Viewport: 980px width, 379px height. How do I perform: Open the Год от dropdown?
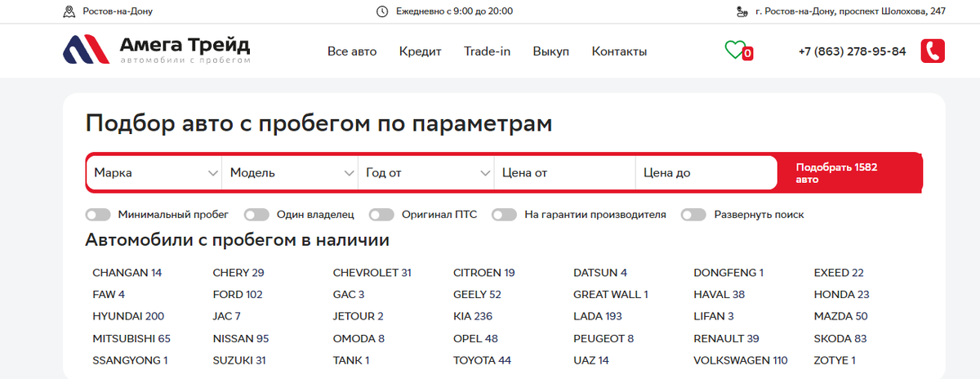click(426, 173)
